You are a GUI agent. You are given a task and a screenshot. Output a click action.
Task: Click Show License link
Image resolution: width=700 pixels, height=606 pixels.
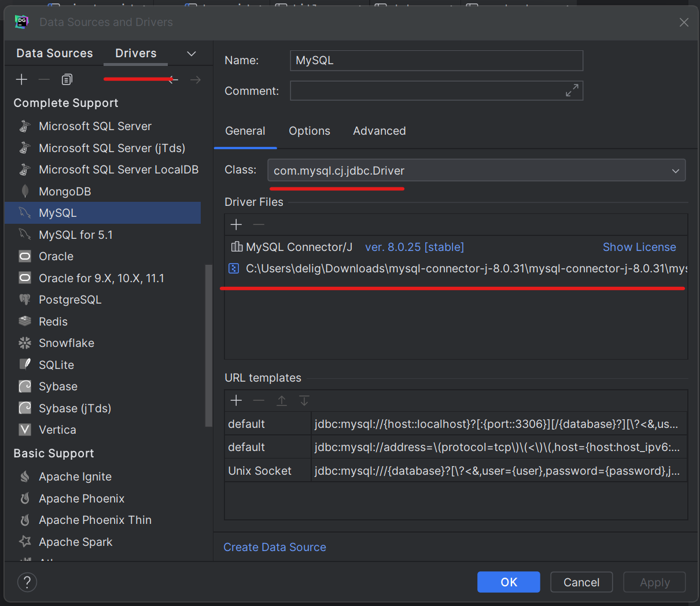[639, 247]
